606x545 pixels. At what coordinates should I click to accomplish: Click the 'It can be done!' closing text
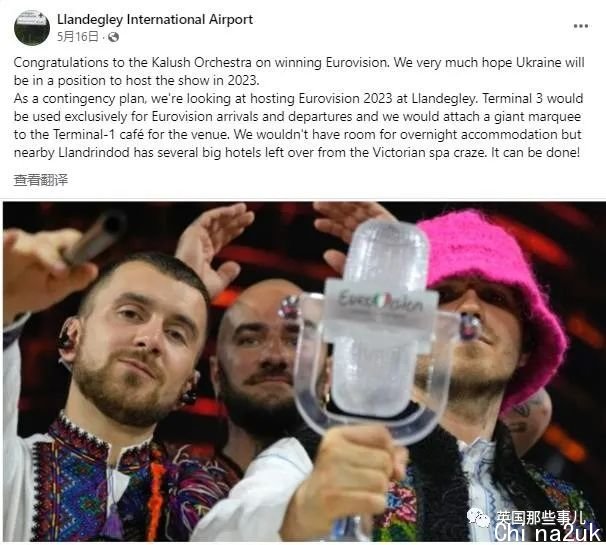(536, 152)
